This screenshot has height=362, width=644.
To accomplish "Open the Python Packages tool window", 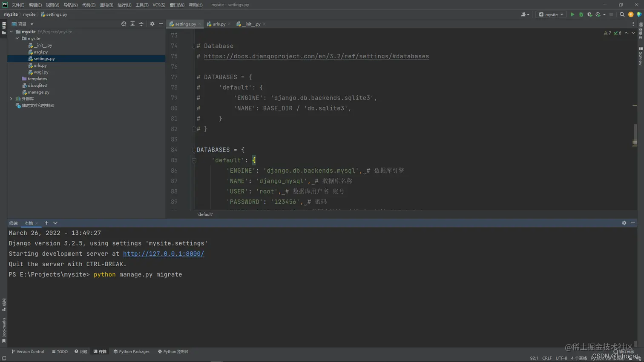I will pos(132,351).
